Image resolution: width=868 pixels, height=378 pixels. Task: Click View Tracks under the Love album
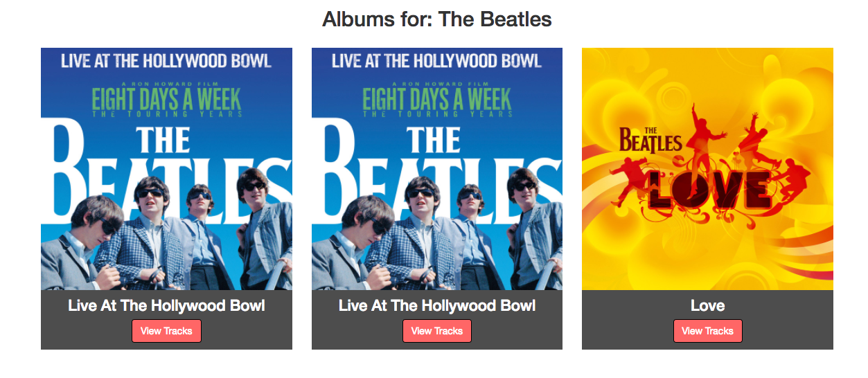(707, 331)
